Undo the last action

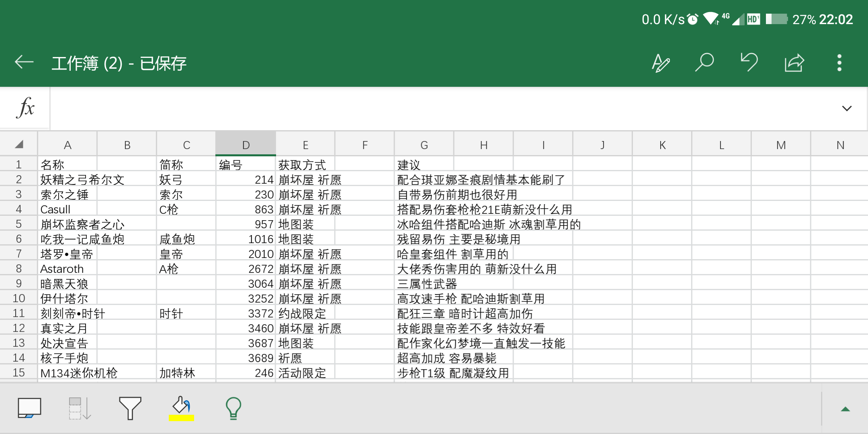(749, 62)
